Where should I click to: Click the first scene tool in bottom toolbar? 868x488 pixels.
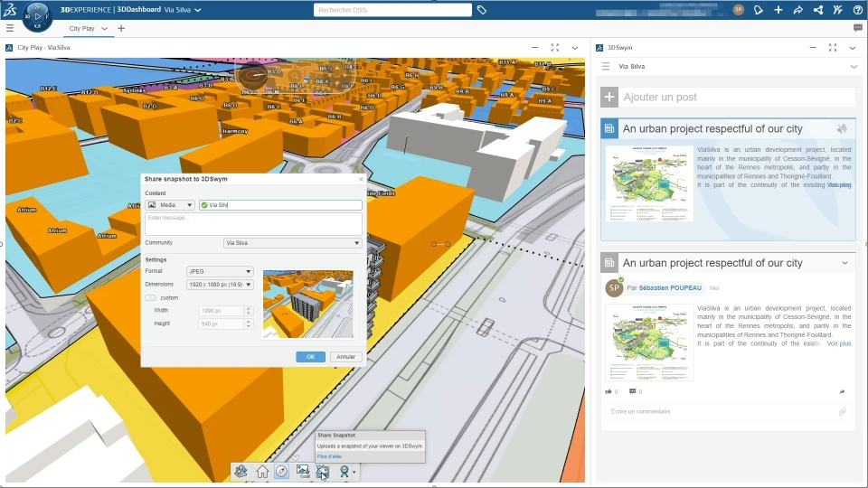241,472
